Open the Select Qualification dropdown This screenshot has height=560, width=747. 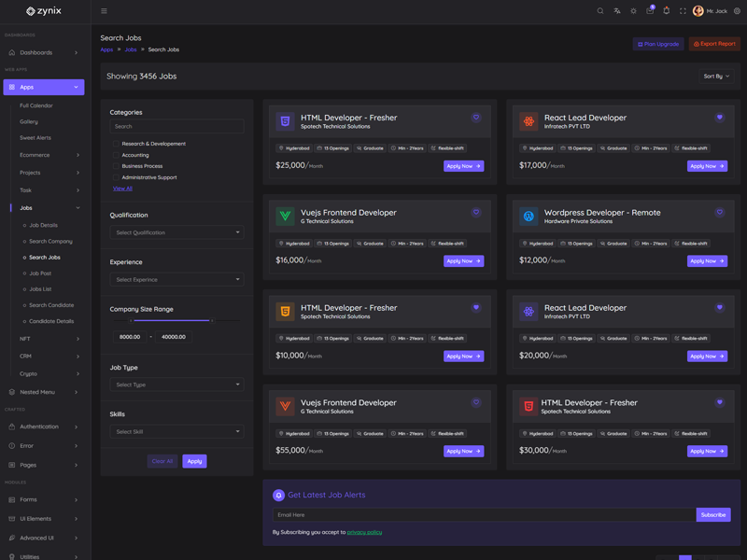[x=176, y=232]
